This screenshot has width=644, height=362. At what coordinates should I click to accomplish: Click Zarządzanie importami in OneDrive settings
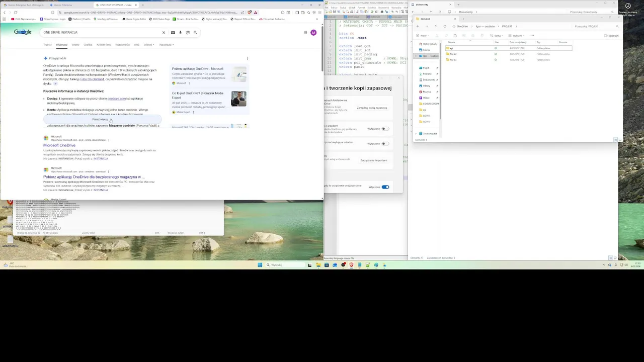tap(374, 160)
